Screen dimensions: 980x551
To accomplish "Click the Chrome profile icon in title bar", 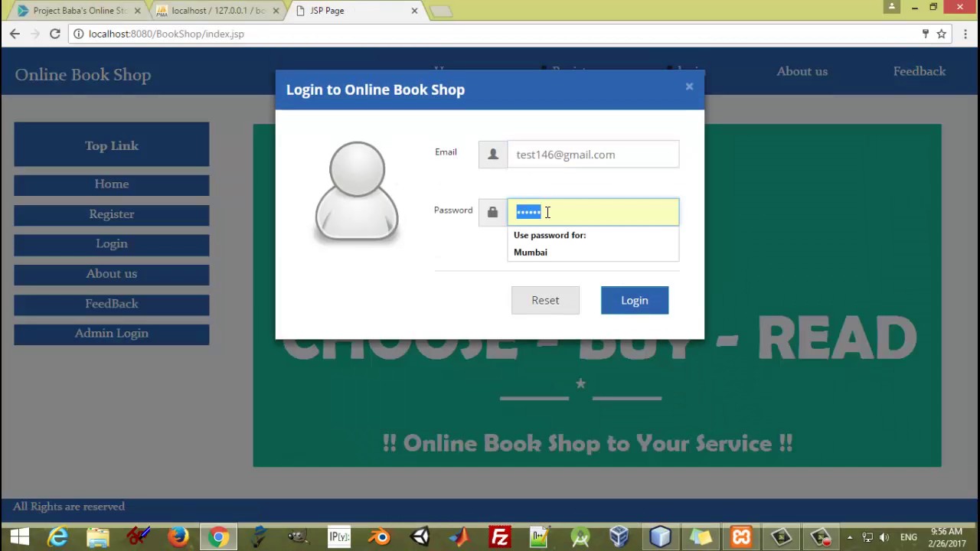I will pyautogui.click(x=892, y=7).
